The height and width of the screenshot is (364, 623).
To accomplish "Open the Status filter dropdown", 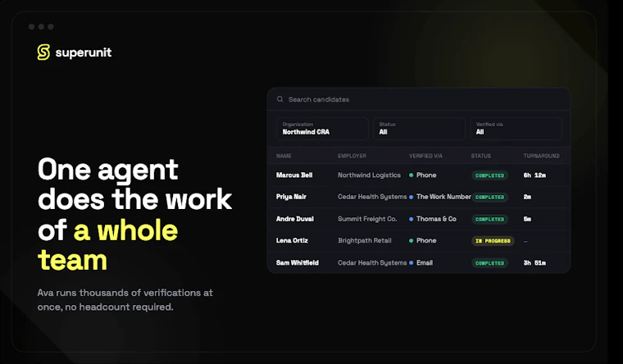I will 419,129.
